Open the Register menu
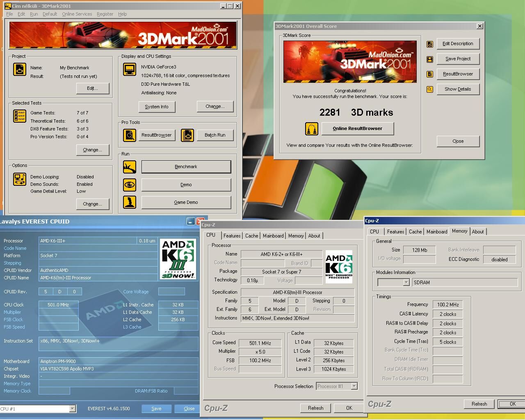The width and height of the screenshot is (525, 420). 105,14
